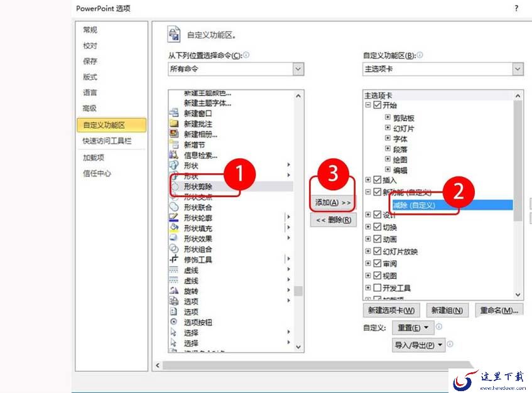Screen dimensions: 532x393
Task: Click the 新增节 icon
Action: pos(174,144)
